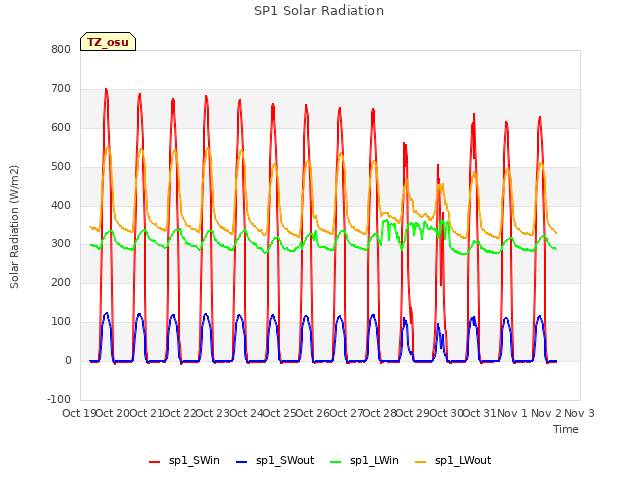Click the first red SWin peak near 700

point(106,89)
